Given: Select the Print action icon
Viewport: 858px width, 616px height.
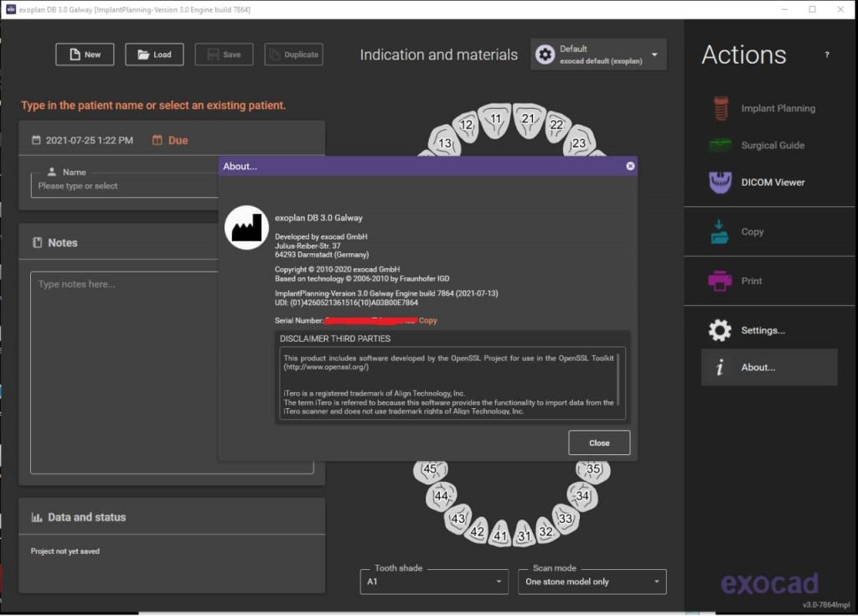Looking at the screenshot, I should pos(720,281).
